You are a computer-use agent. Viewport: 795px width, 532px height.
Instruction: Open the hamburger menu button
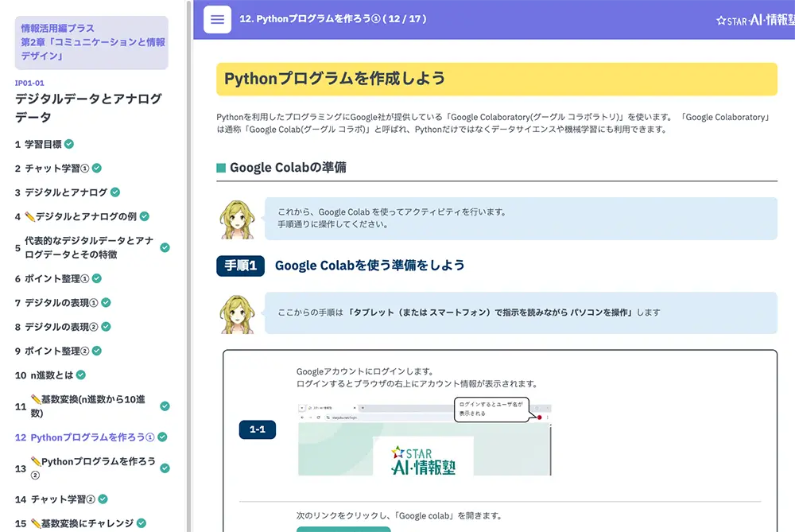coord(217,20)
